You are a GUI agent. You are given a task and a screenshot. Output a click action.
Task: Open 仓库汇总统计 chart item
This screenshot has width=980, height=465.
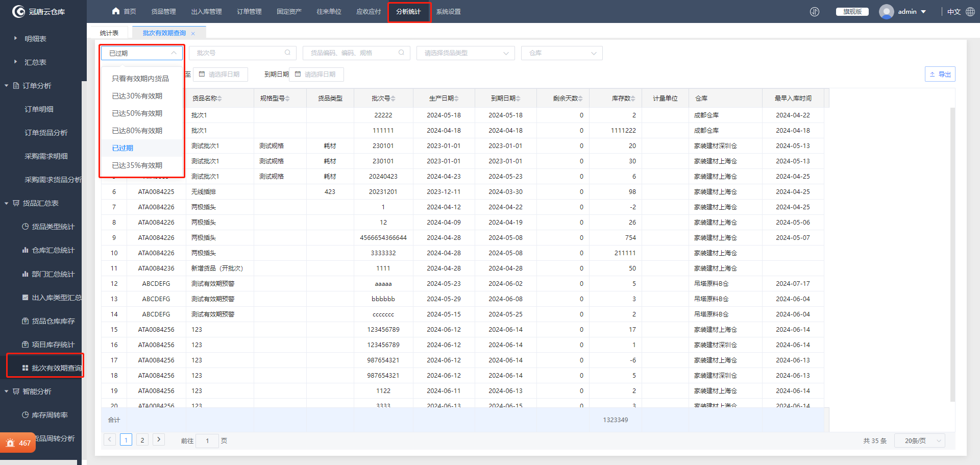tap(53, 250)
